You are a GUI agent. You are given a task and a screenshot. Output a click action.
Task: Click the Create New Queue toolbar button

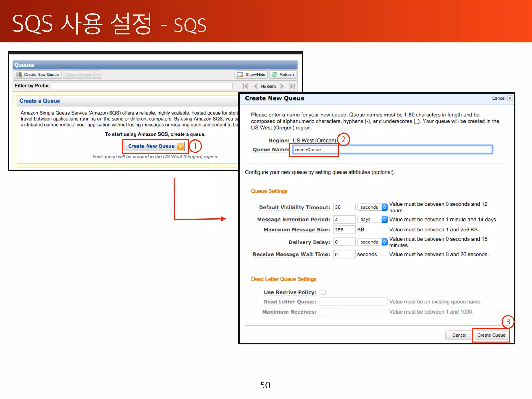point(38,75)
